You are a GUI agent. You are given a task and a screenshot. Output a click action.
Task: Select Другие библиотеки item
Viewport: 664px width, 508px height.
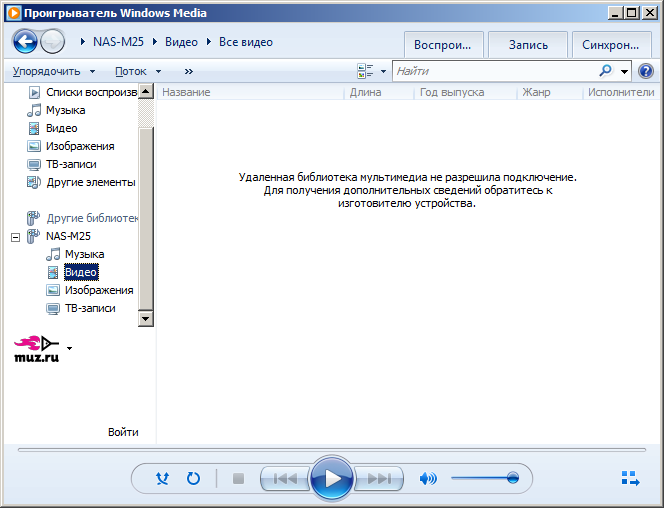[91, 218]
